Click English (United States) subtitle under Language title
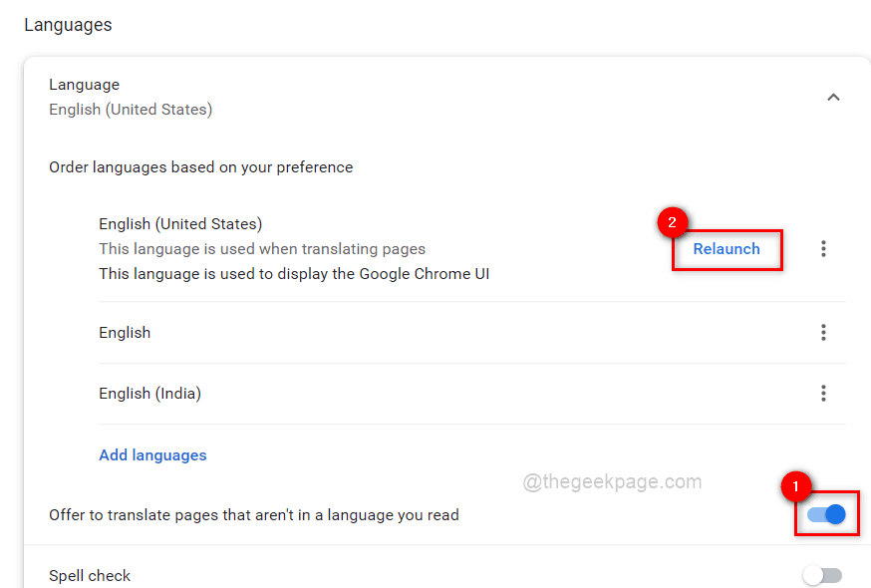 pyautogui.click(x=131, y=110)
